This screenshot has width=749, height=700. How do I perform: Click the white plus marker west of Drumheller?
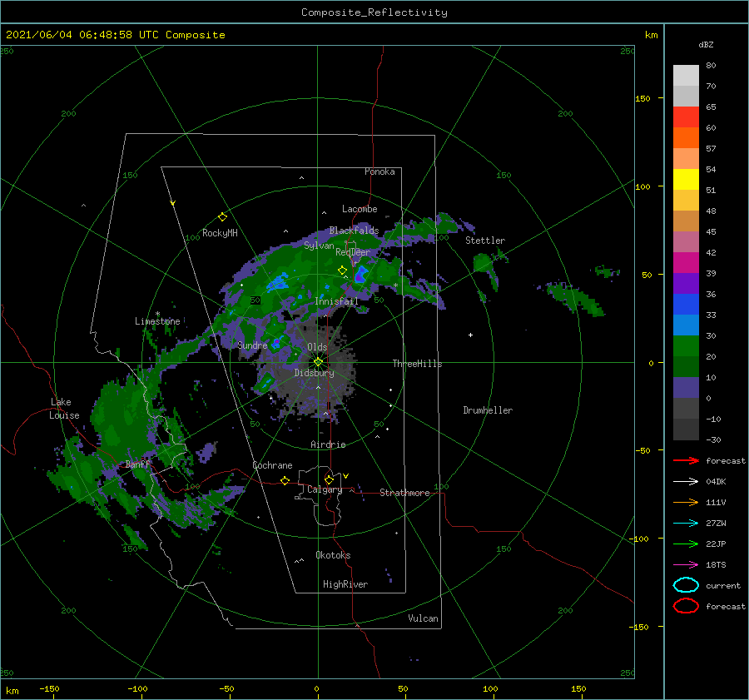coord(470,335)
